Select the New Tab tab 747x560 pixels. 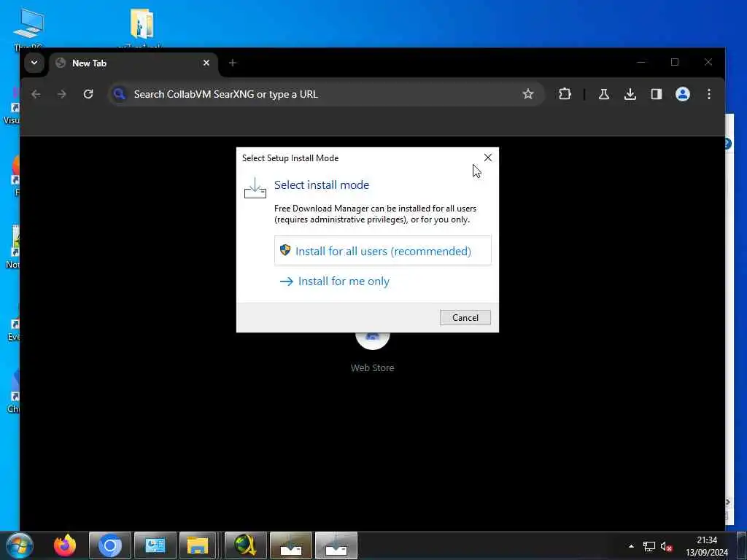pyautogui.click(x=133, y=63)
